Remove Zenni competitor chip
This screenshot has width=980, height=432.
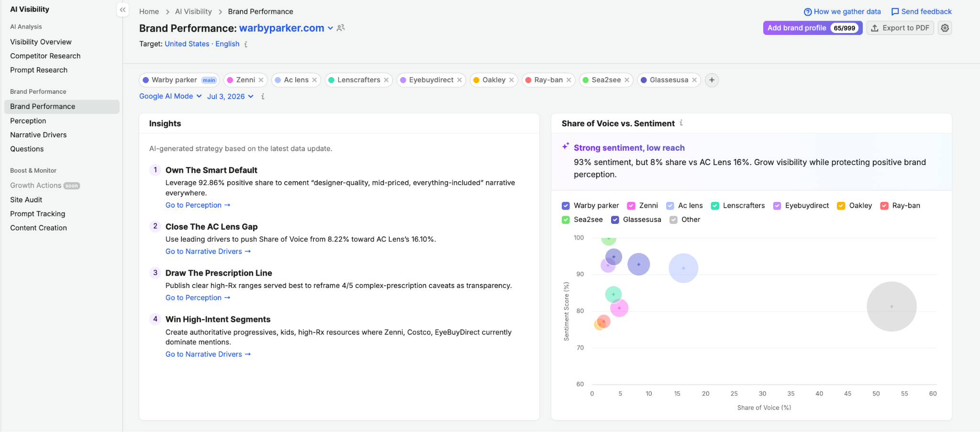[261, 80]
